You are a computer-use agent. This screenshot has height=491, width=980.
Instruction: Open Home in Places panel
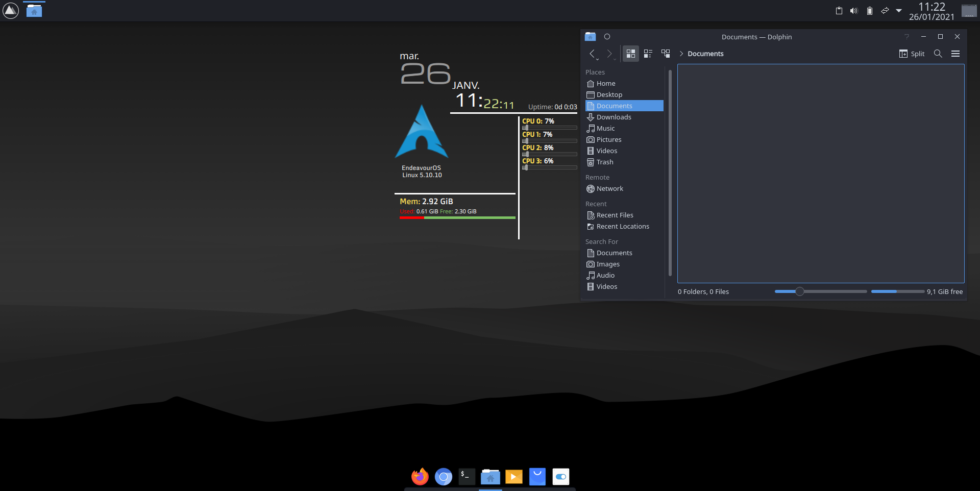tap(624, 84)
